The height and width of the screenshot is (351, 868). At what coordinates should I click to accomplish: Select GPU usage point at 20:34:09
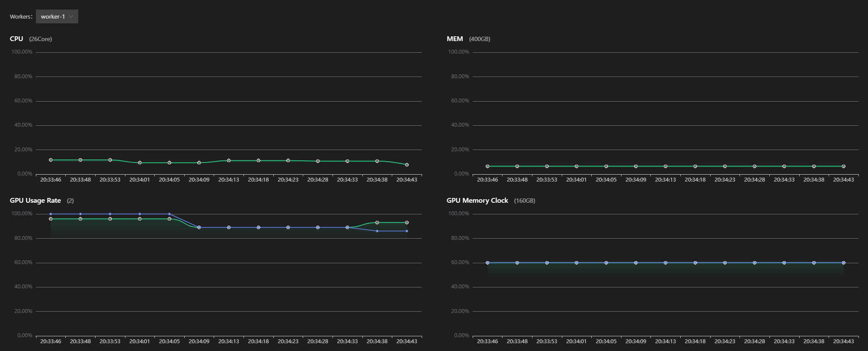(199, 227)
